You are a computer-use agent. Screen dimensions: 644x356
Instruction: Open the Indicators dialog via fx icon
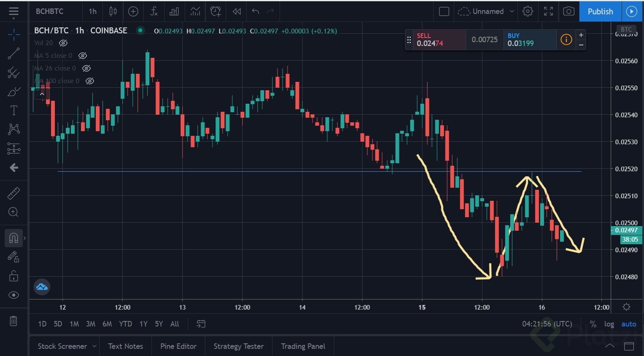(x=154, y=11)
